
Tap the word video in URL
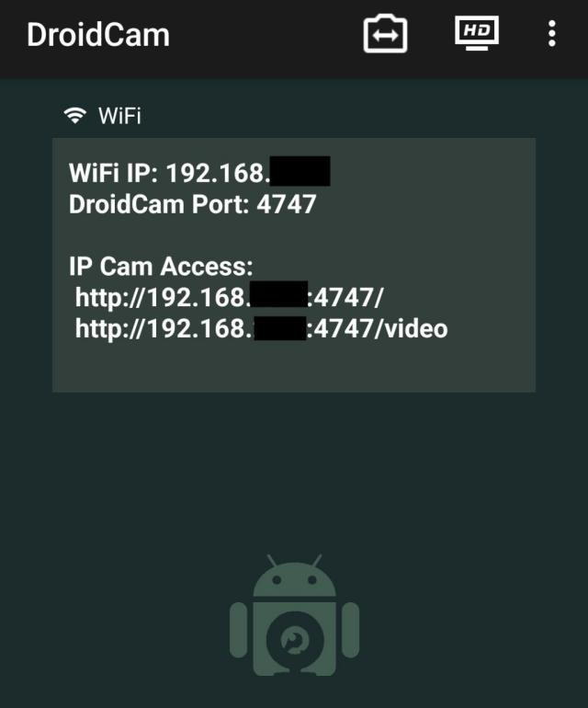416,328
